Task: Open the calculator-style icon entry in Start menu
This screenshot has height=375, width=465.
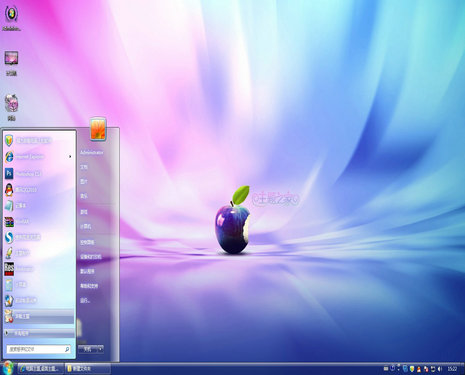Action: (x=39, y=284)
